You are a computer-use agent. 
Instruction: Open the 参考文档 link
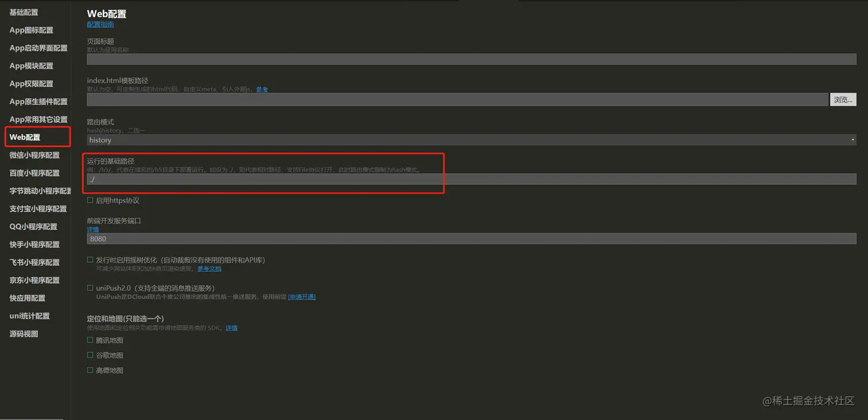209,269
